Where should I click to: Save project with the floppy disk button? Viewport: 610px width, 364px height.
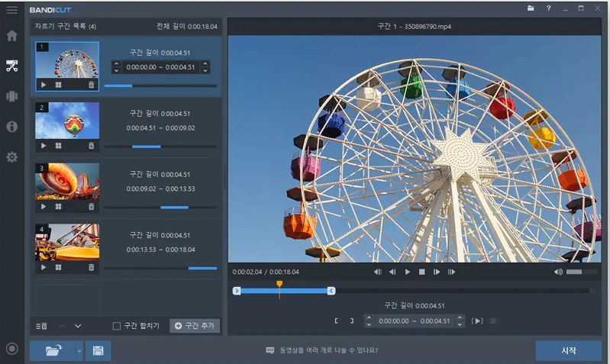[98, 350]
